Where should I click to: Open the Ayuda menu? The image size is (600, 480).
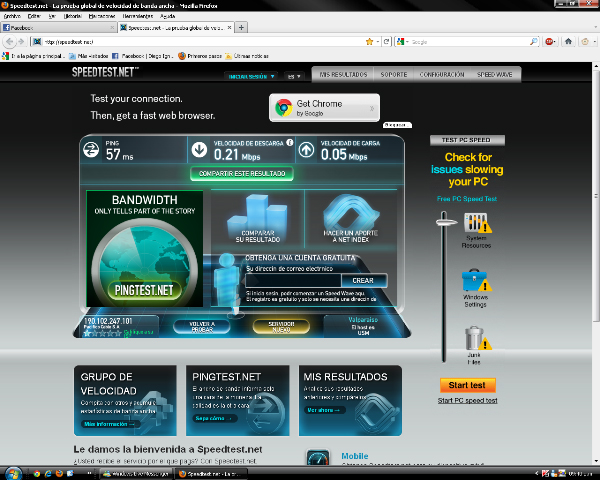(168, 16)
